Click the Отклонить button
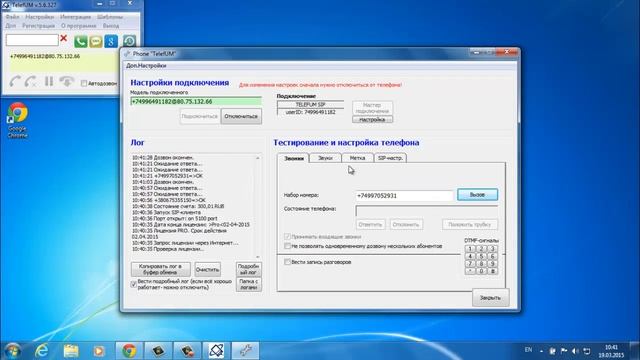Image resolution: width=640 pixels, height=360 pixels. pos(406,224)
